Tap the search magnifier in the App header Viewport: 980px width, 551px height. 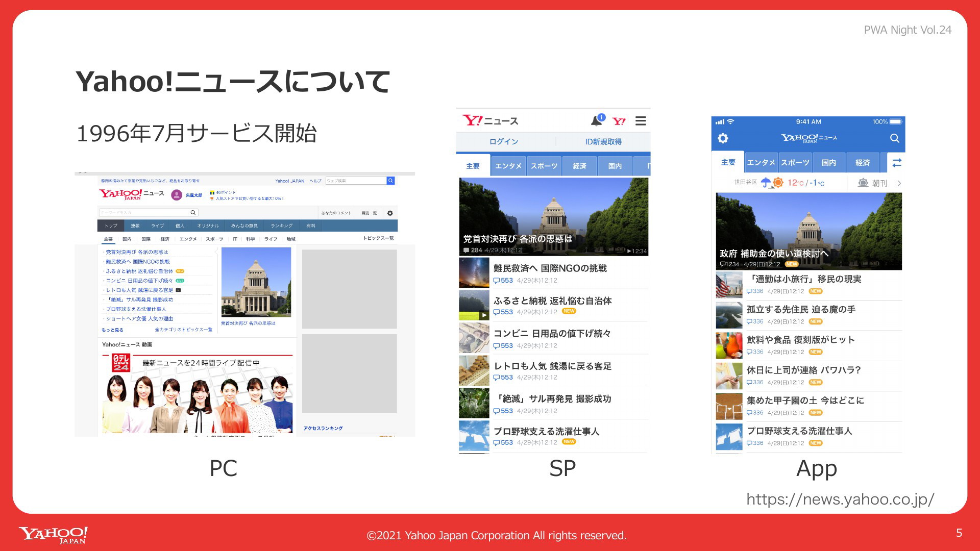coord(894,138)
